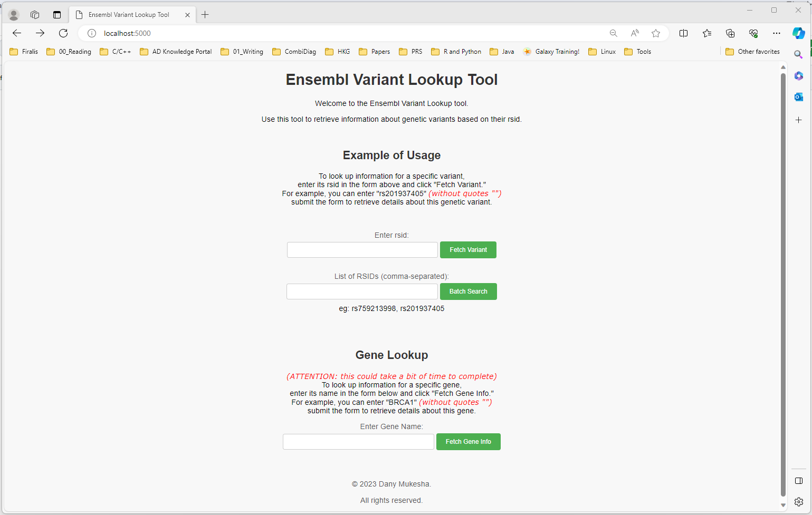Enter split screen mode
Image resolution: width=812 pixels, height=515 pixels.
pos(683,33)
